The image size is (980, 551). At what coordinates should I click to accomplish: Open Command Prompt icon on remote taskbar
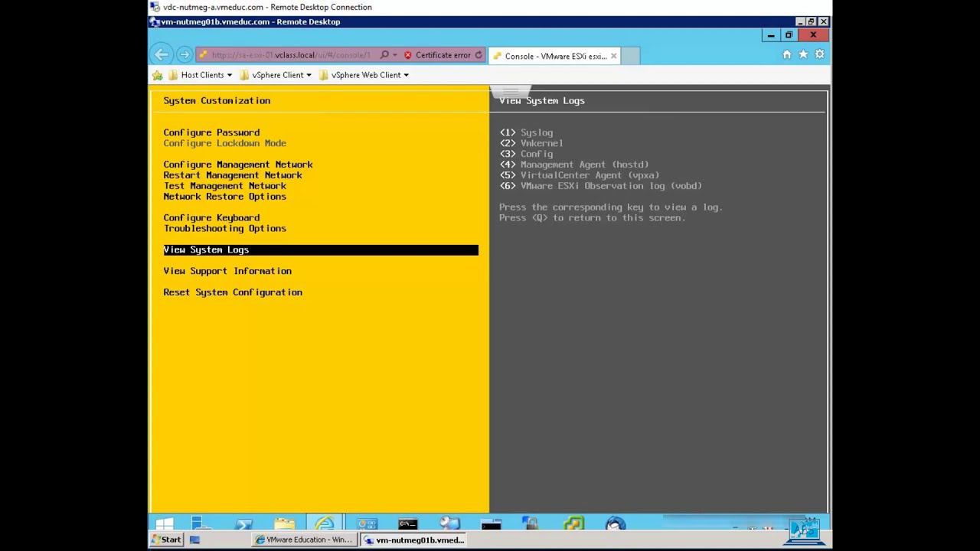coord(408,524)
